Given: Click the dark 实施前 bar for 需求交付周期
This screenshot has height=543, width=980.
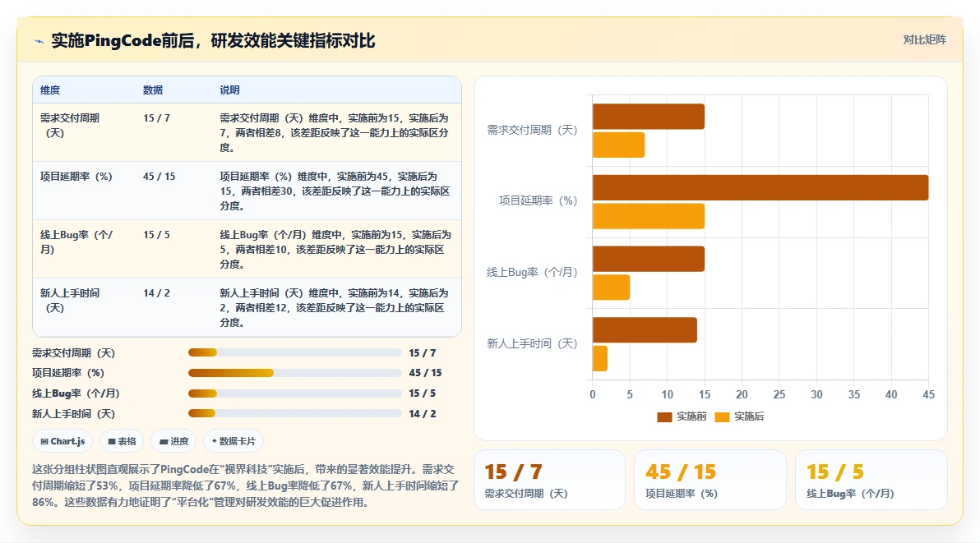Looking at the screenshot, I should point(648,117).
